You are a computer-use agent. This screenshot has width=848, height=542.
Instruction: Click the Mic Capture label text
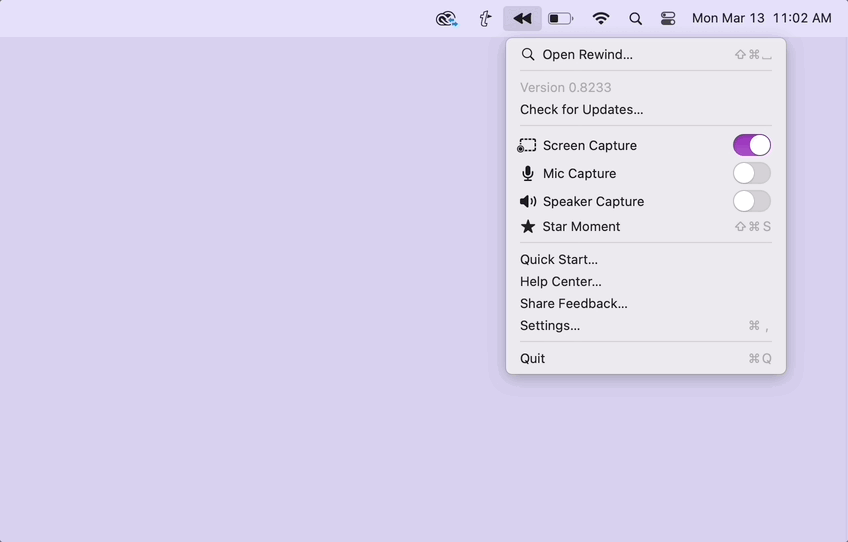click(x=579, y=173)
